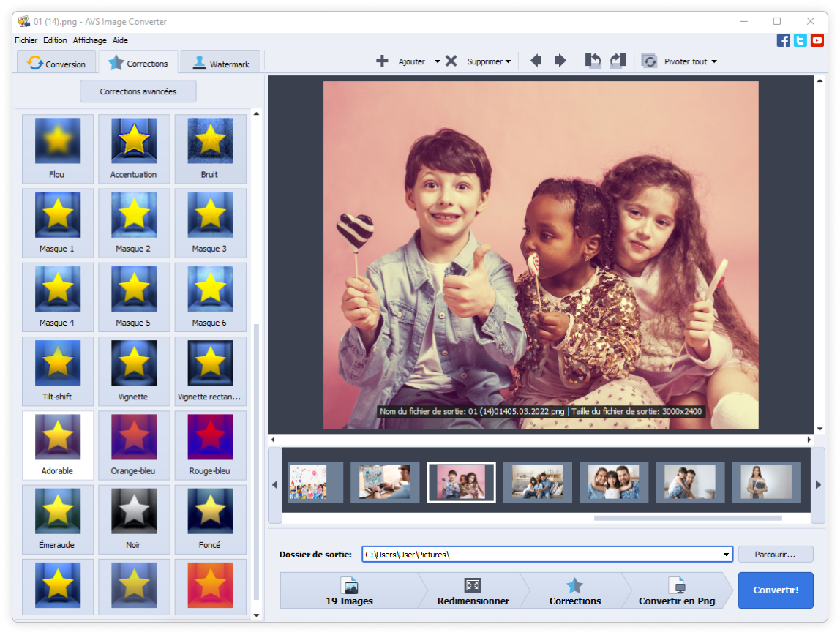Viewport: 840px width, 635px height.
Task: Expand the Ajouter dropdown arrow
Action: click(x=438, y=62)
